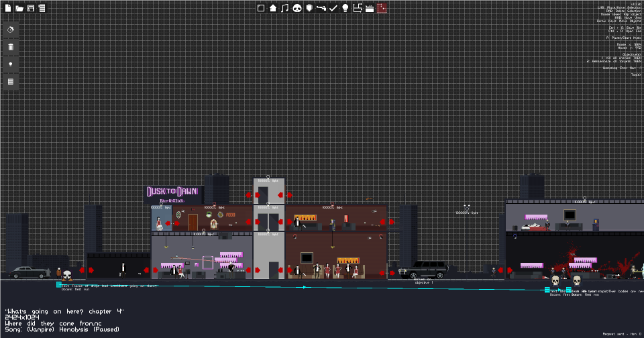Click the cyan path marker under the vintage car
Viewport: 644px width, 338px height.
59,284
